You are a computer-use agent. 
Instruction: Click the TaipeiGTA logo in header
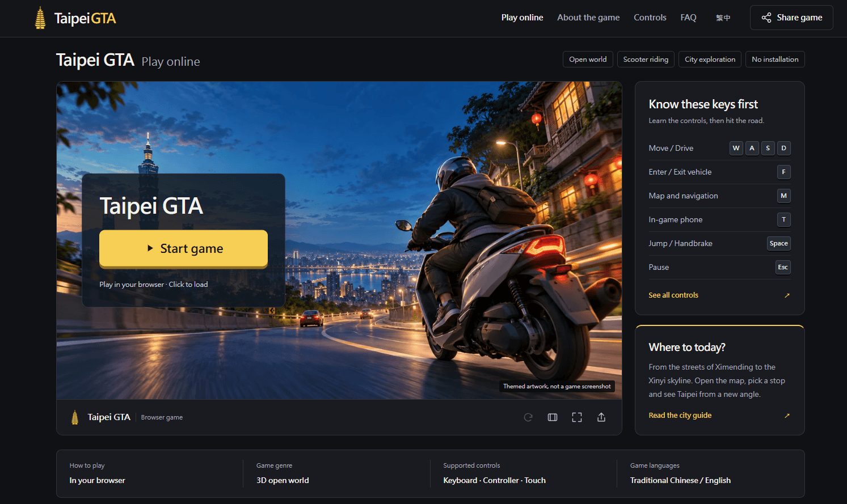pos(75,18)
